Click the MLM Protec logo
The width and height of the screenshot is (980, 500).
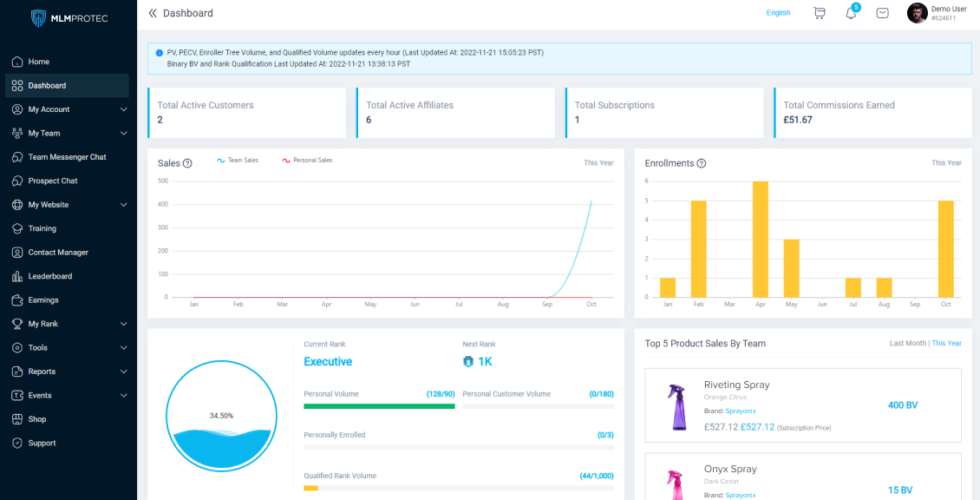coord(69,18)
